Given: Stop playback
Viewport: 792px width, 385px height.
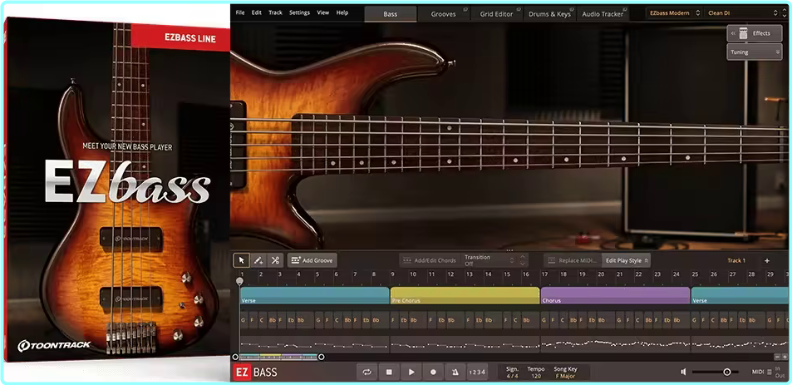Looking at the screenshot, I should [x=389, y=372].
